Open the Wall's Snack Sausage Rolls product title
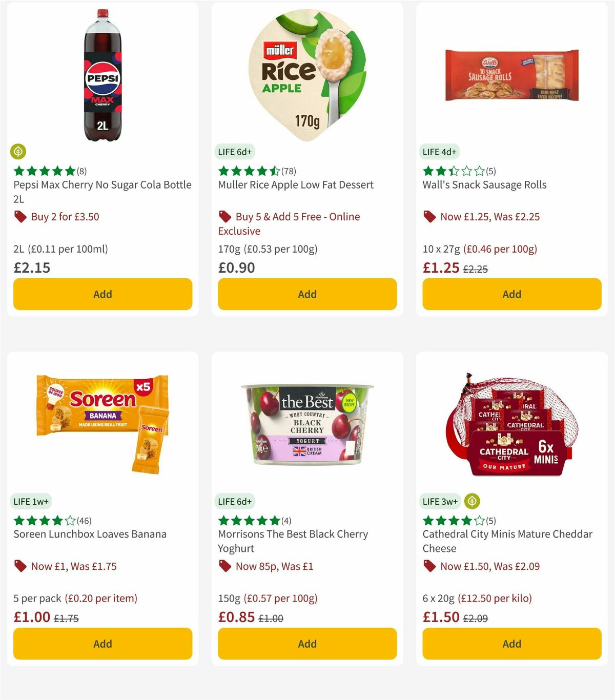615x700 pixels. coord(484,184)
